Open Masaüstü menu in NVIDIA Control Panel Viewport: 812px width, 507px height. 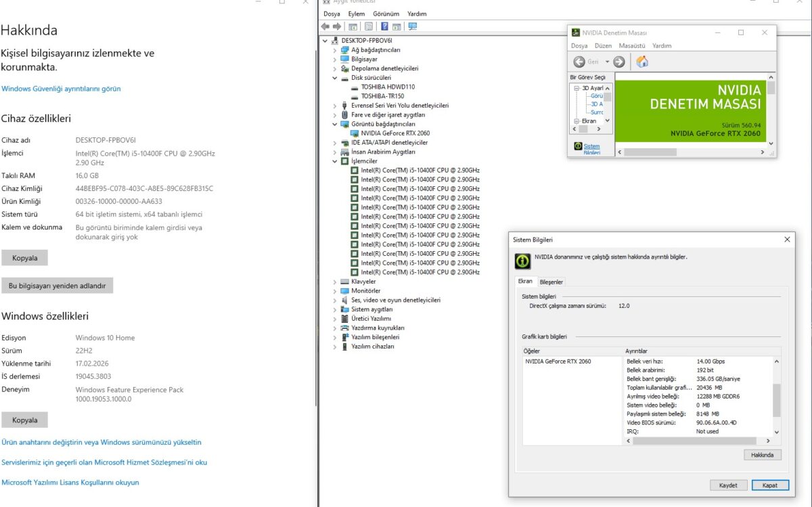point(632,46)
